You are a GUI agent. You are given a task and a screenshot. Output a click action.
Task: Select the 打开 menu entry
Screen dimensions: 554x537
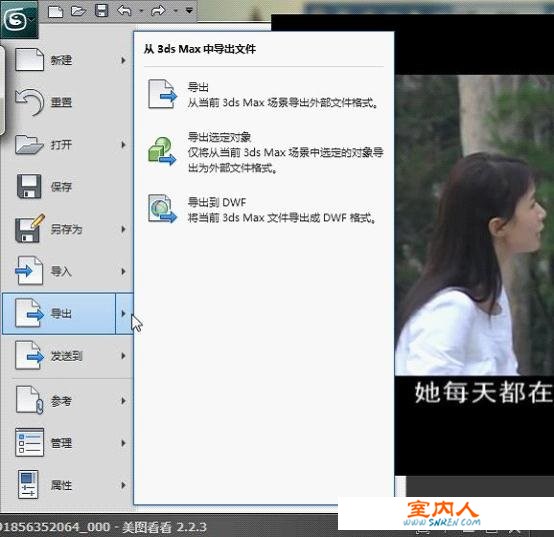[67, 144]
